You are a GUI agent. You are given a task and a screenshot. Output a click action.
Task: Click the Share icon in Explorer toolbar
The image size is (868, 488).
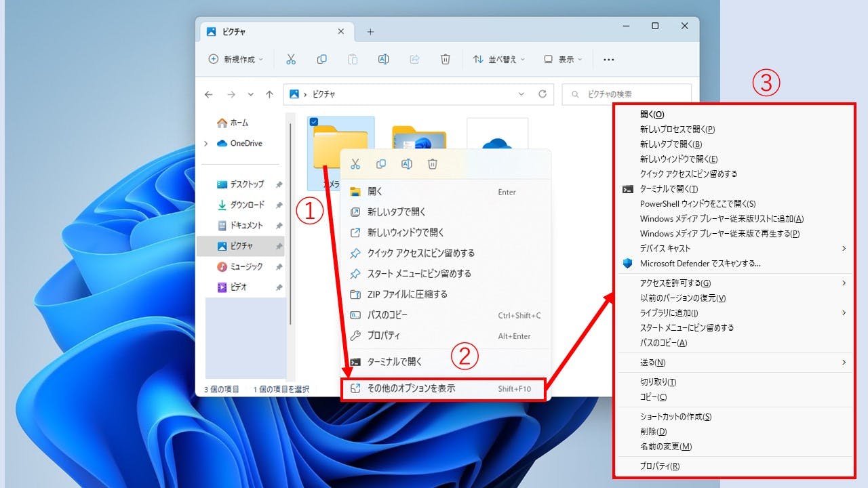[x=414, y=60]
